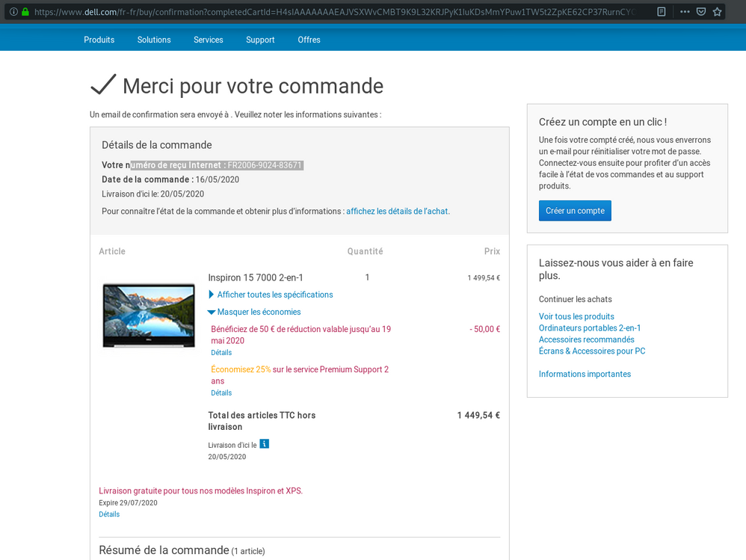Open Ordinateurs portables 2-en-1 link
The height and width of the screenshot is (560, 746).
pyautogui.click(x=590, y=327)
